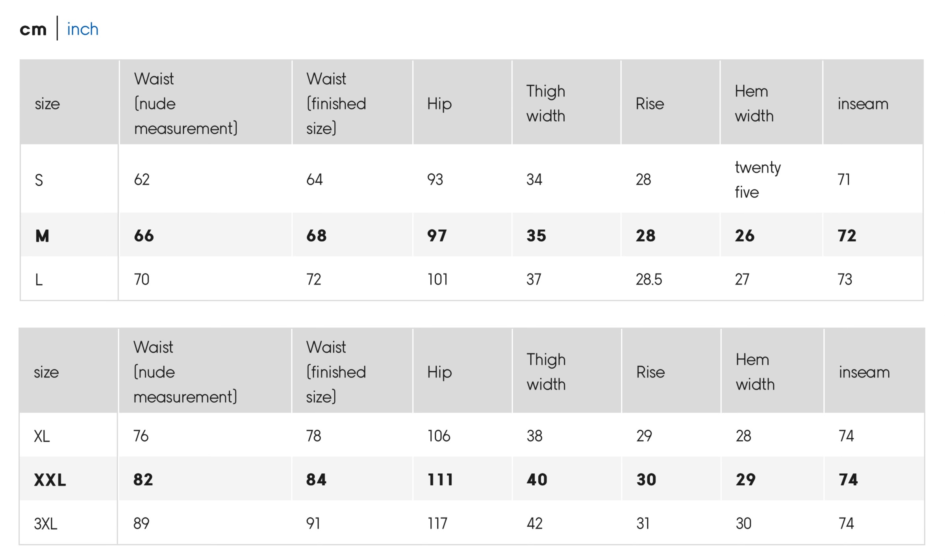Click thigh width value 42

coord(534,523)
